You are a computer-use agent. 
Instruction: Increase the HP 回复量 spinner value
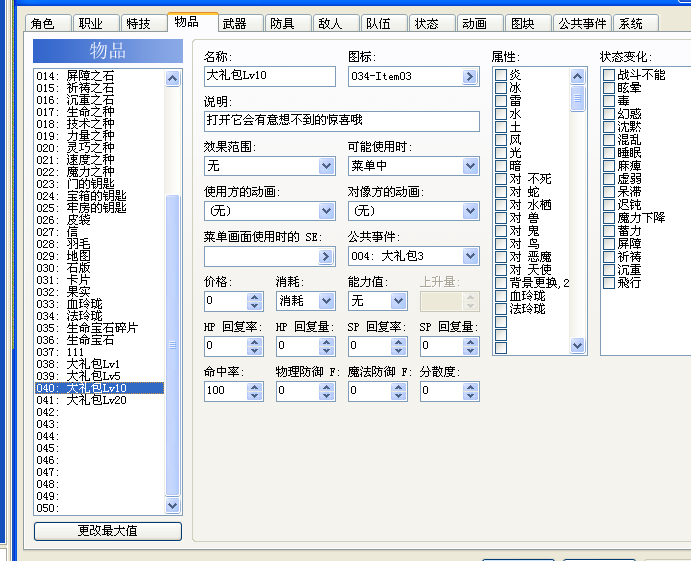tap(326, 342)
